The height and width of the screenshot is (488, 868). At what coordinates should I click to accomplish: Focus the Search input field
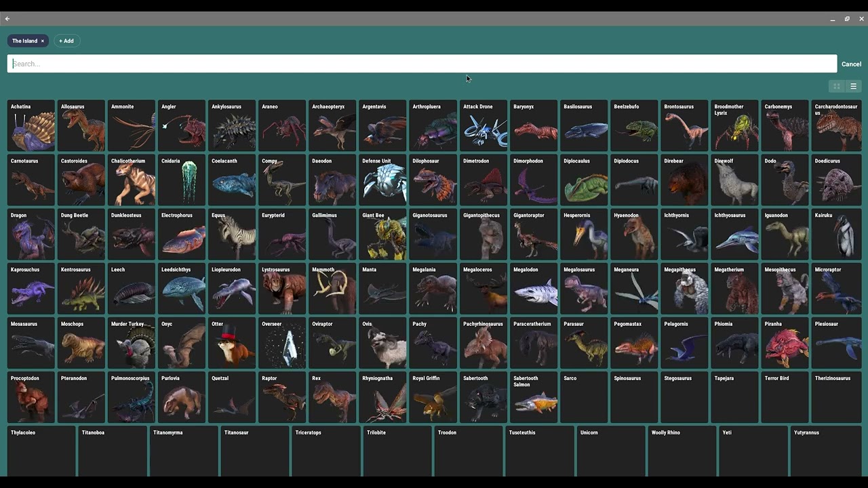pos(422,64)
